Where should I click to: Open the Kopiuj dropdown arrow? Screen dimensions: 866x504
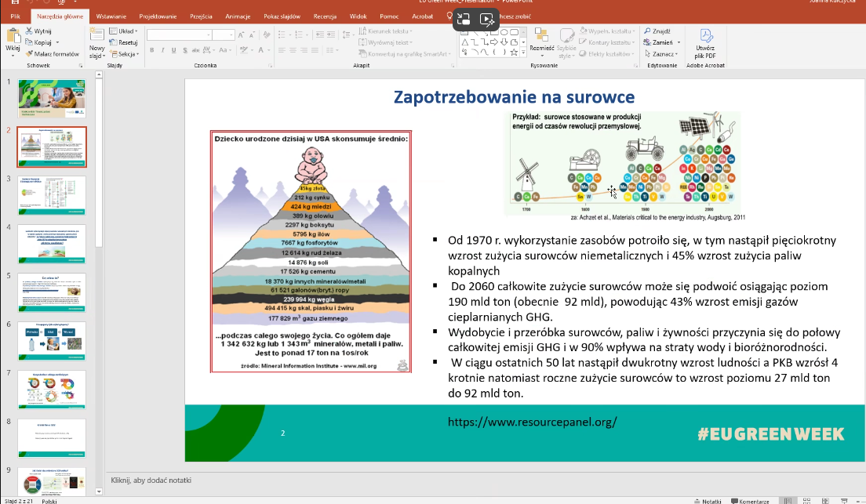point(57,42)
